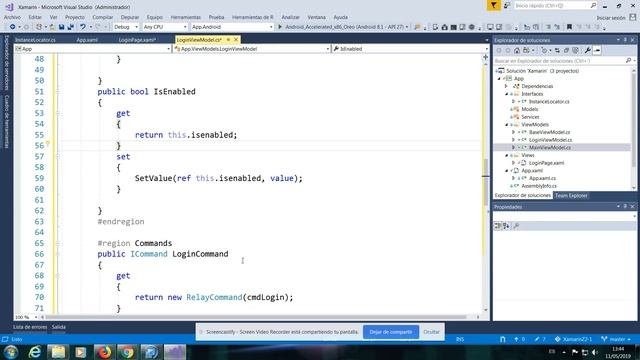Open the Depurar menu
This screenshot has width=640, height=360.
(x=130, y=17)
